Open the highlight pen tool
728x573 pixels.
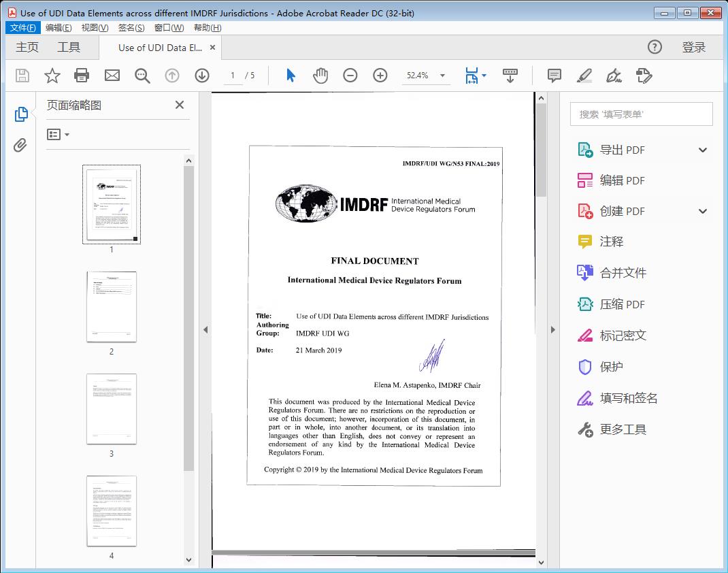[x=584, y=76]
